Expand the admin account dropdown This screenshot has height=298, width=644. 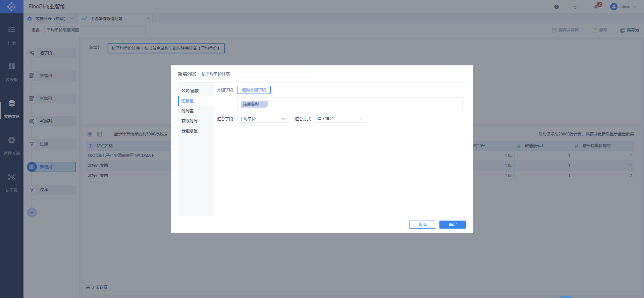click(x=635, y=7)
